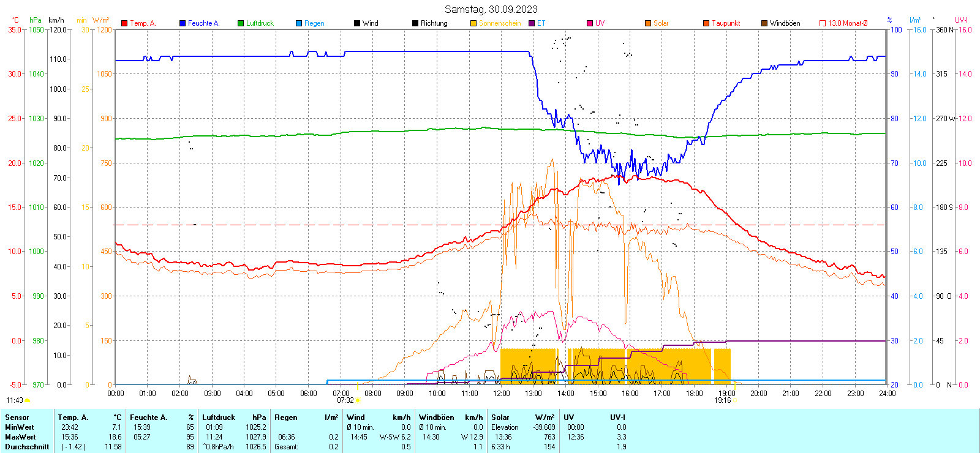
Task: Click the sun icon beside 11:43
Action: point(28,400)
